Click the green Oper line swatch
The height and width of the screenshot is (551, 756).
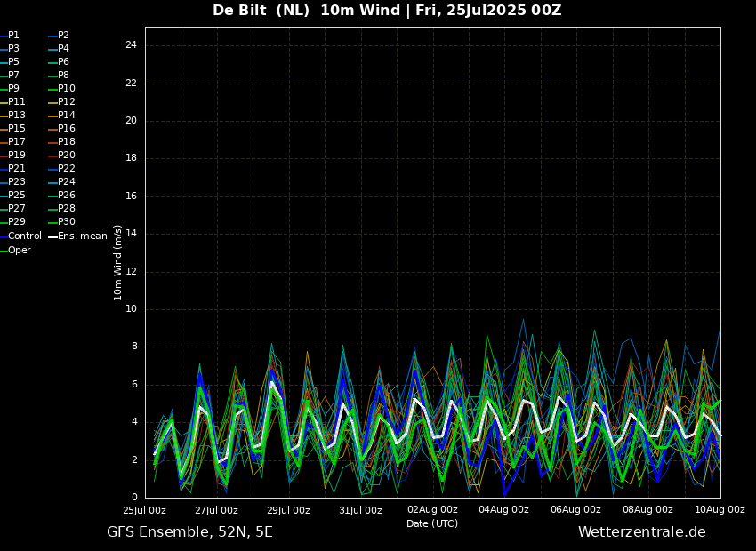click(x=3, y=252)
